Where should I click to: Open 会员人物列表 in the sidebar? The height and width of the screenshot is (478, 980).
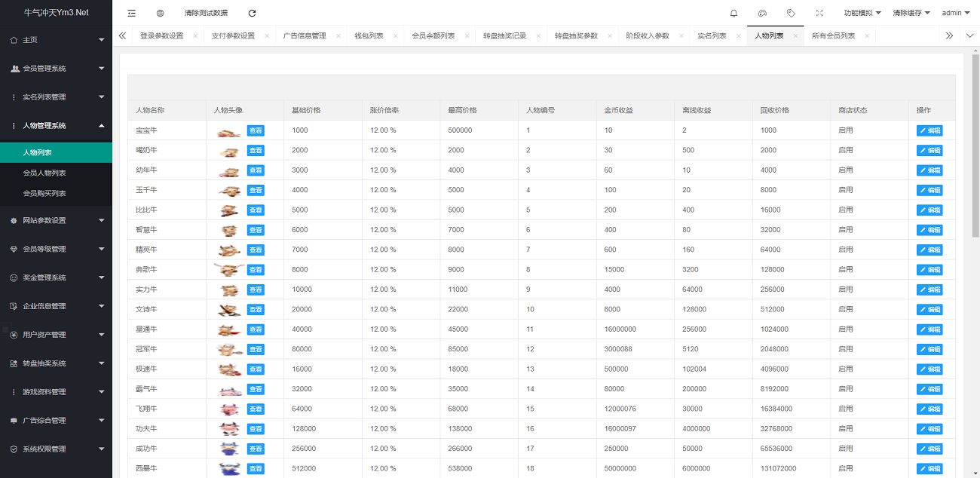click(56, 173)
